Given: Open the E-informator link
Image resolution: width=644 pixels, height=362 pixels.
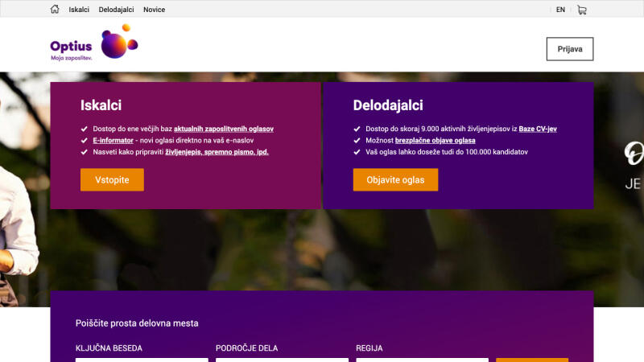Looking at the screenshot, I should 113,140.
